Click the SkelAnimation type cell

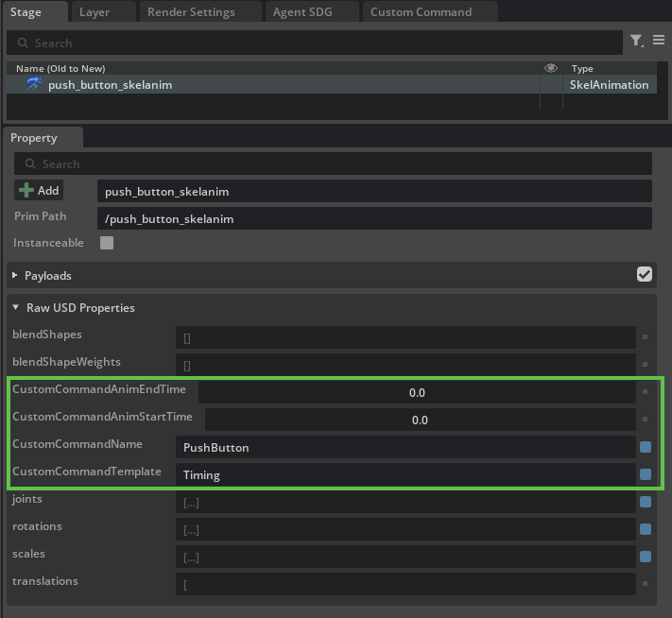coord(609,84)
